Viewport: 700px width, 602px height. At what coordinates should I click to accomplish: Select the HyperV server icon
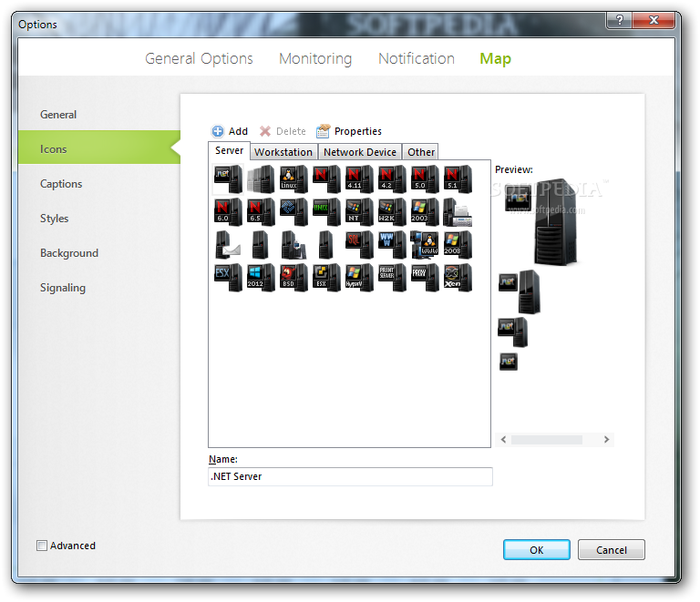coord(359,278)
